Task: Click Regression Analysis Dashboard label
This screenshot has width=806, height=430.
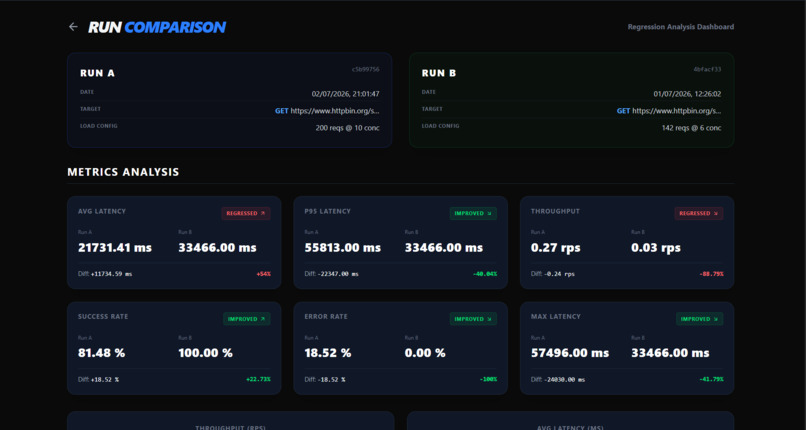Action: tap(681, 27)
